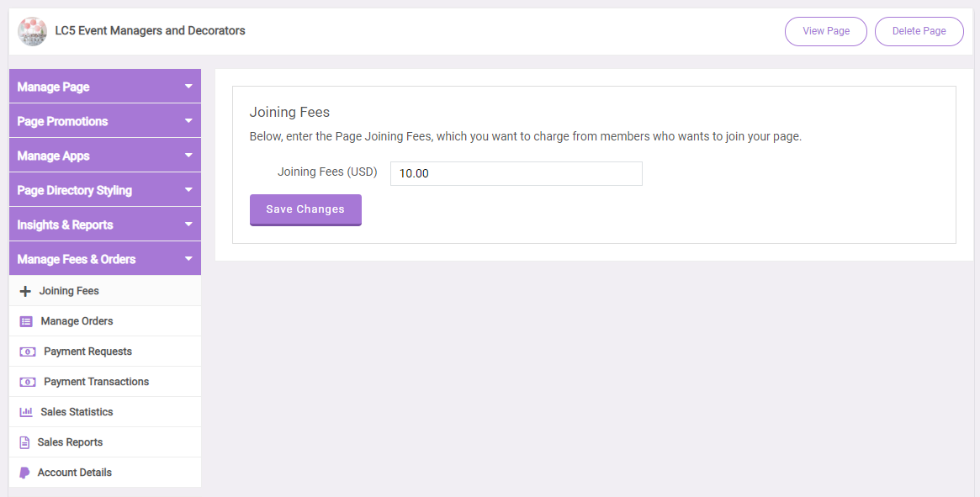
Task: Click the Save Changes button
Action: pyautogui.click(x=305, y=210)
